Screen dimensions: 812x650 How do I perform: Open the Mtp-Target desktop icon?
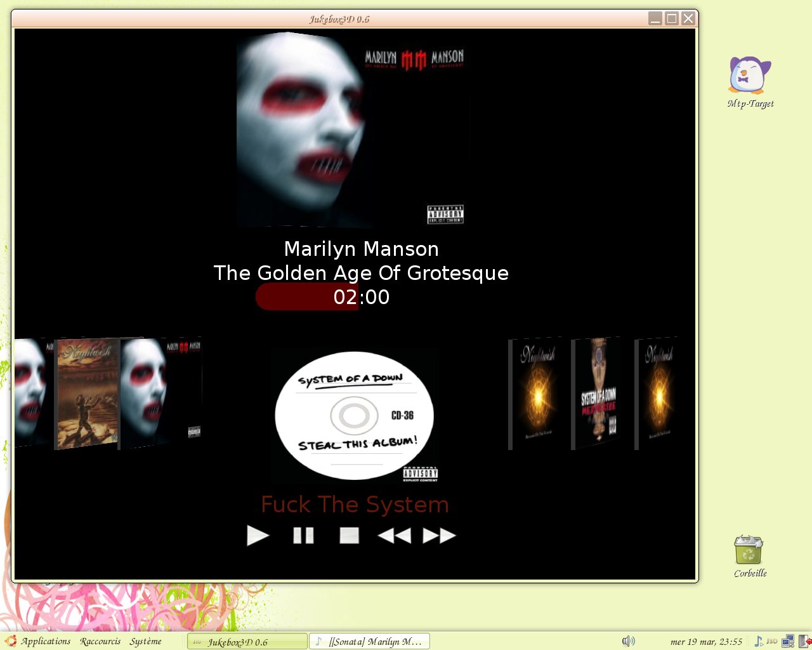(750, 83)
